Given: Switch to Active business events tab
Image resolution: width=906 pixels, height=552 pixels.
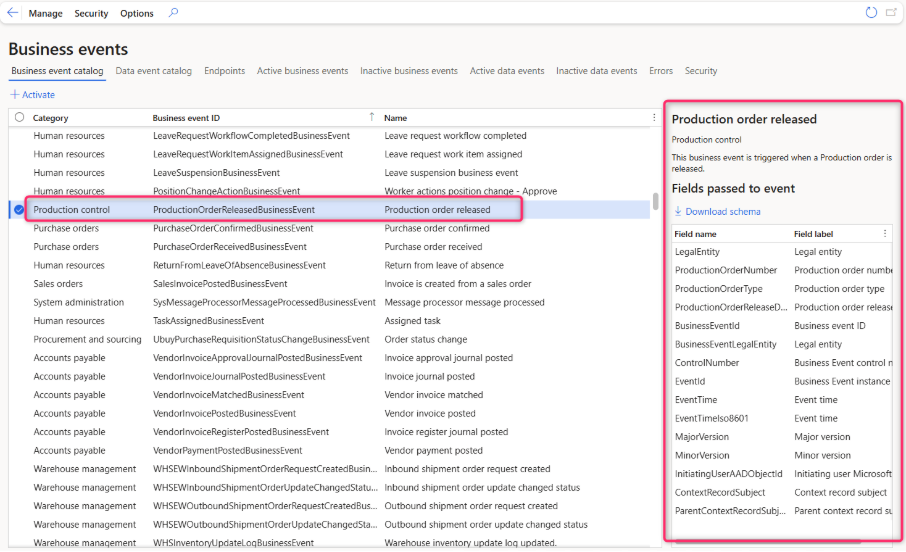Looking at the screenshot, I should (x=302, y=71).
